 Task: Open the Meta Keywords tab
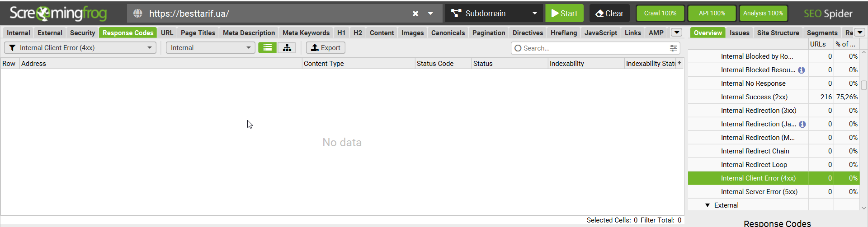306,32
